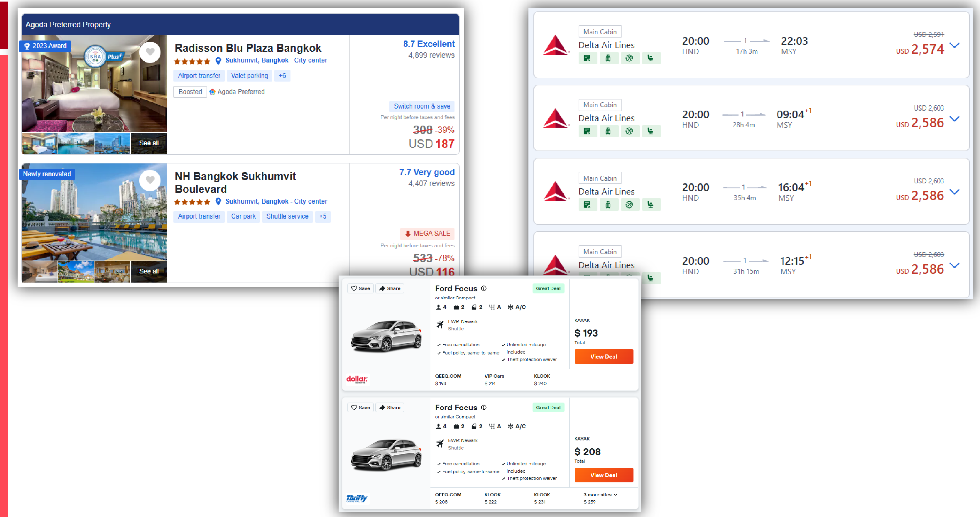This screenshot has height=517, width=980.
Task: Toggle heart on NH Bangkok Sukhumvit Boulevard
Action: 150,180
